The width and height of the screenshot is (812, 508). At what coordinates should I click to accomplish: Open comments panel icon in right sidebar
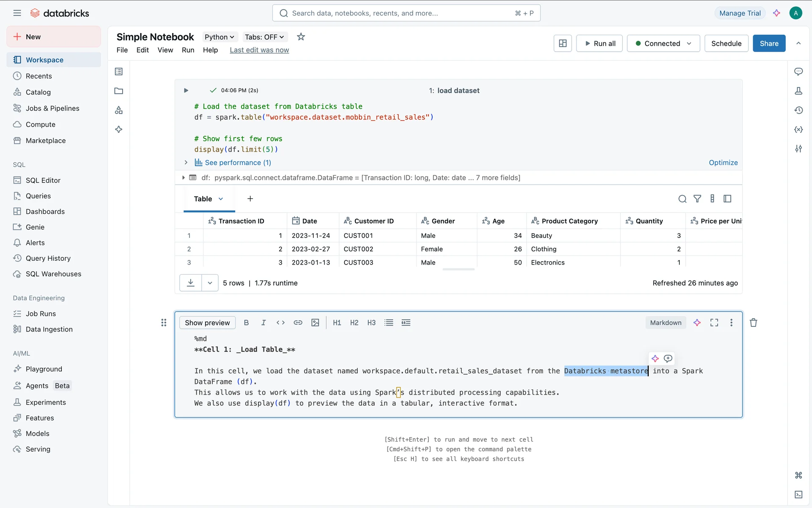point(798,72)
